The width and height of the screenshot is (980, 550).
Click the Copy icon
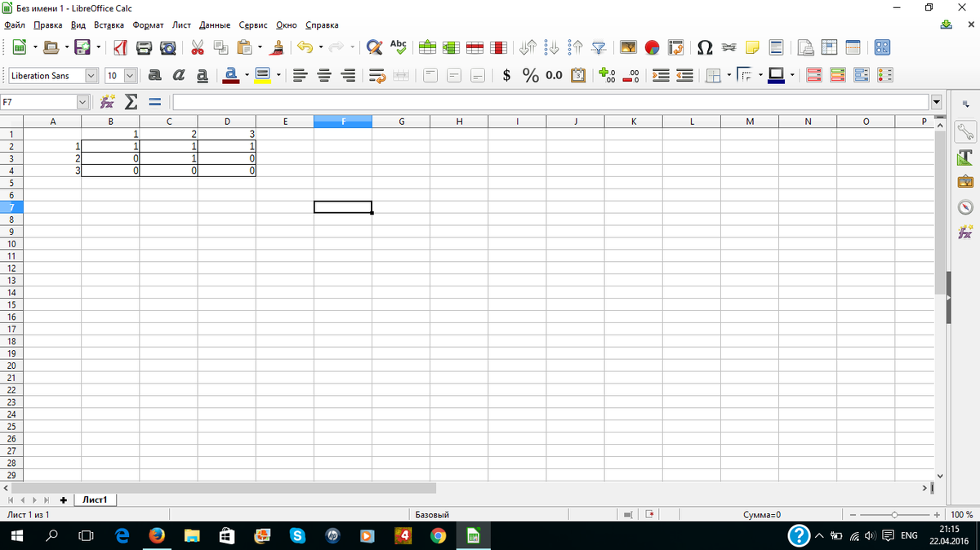pyautogui.click(x=220, y=47)
